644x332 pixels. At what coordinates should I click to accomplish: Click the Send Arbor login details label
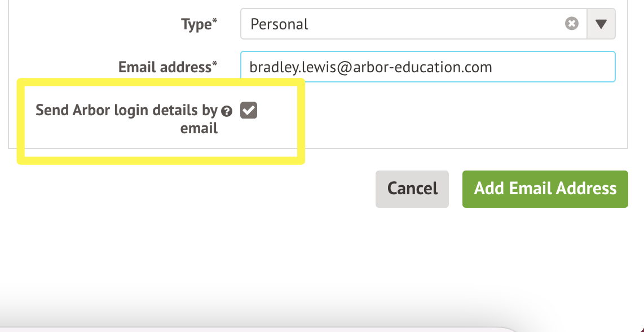[126, 110]
